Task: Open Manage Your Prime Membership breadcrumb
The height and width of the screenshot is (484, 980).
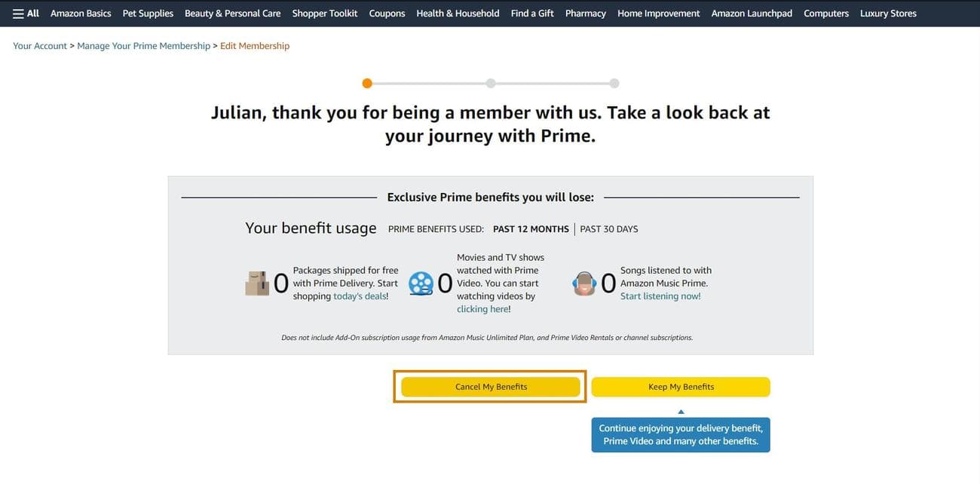Action: pyautogui.click(x=143, y=45)
